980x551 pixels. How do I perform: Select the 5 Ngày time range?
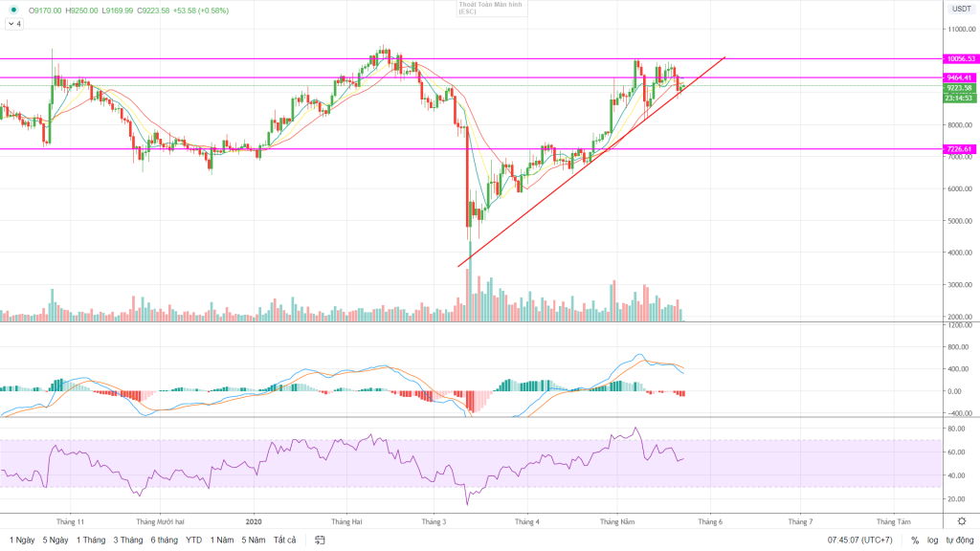pos(56,540)
